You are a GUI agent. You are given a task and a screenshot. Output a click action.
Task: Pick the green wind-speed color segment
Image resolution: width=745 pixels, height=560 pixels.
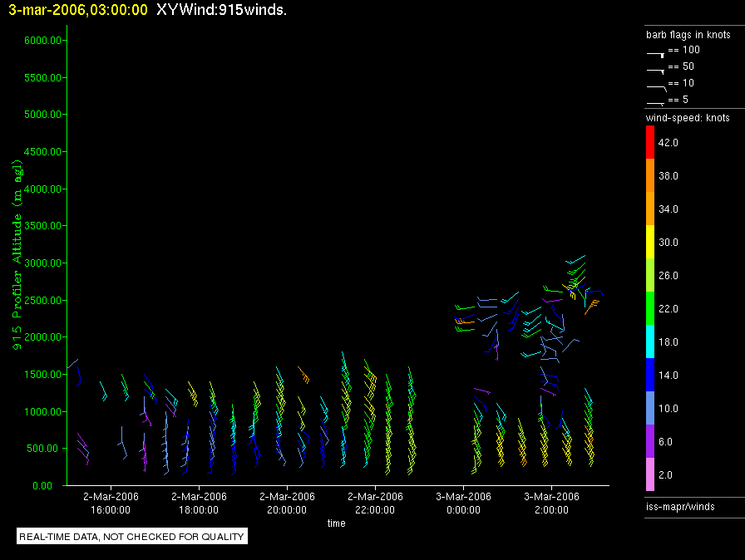pyautogui.click(x=650, y=308)
